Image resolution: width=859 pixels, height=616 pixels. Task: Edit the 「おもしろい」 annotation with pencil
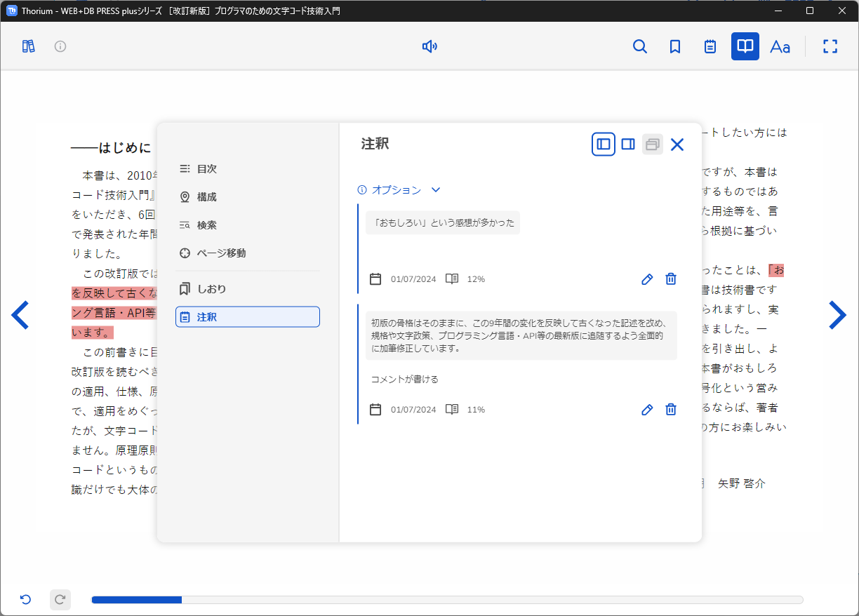click(x=647, y=279)
